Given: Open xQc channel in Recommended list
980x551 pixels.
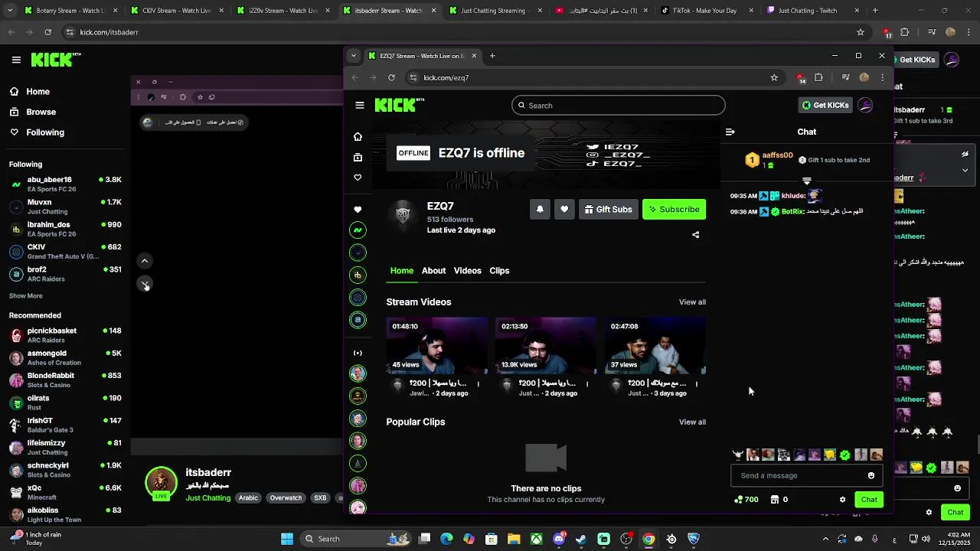Looking at the screenshot, I should [x=65, y=492].
